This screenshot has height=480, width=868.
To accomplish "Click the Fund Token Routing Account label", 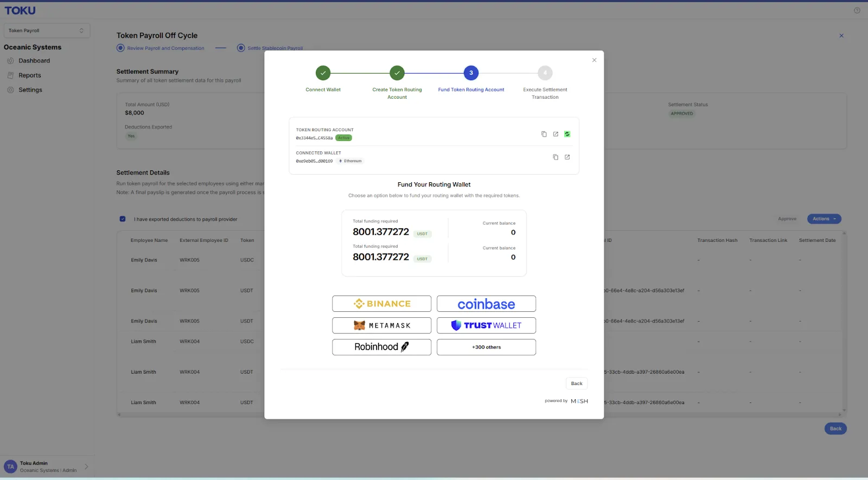I will click(471, 90).
